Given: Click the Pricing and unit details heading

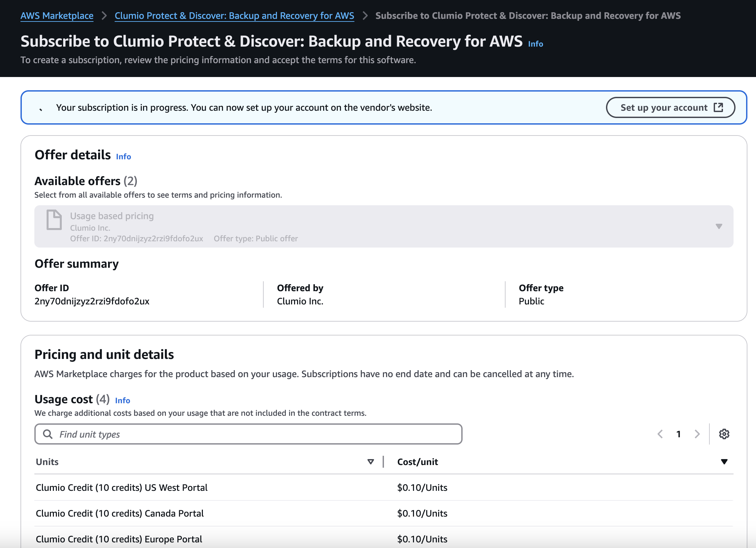Looking at the screenshot, I should tap(104, 354).
